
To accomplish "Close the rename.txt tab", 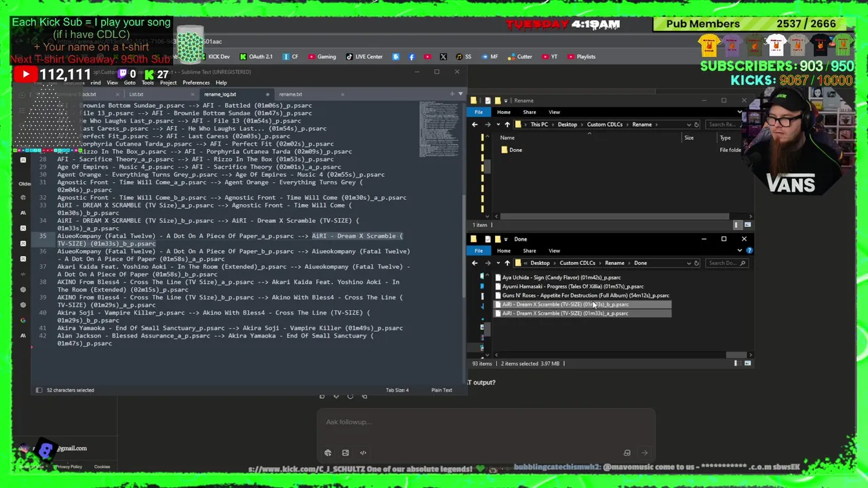I will click(x=342, y=94).
